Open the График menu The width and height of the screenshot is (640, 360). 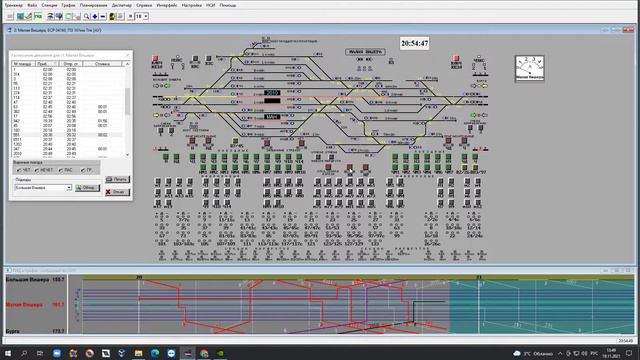[68, 5]
